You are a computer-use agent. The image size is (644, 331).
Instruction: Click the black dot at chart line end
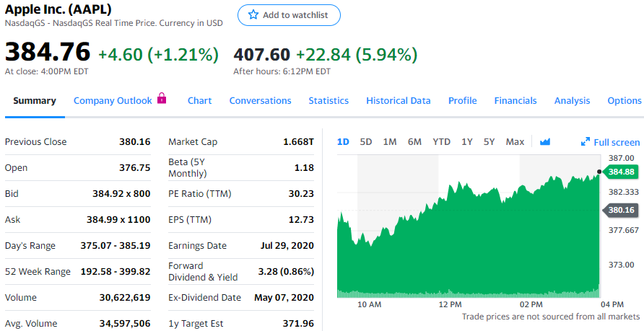[x=599, y=172]
